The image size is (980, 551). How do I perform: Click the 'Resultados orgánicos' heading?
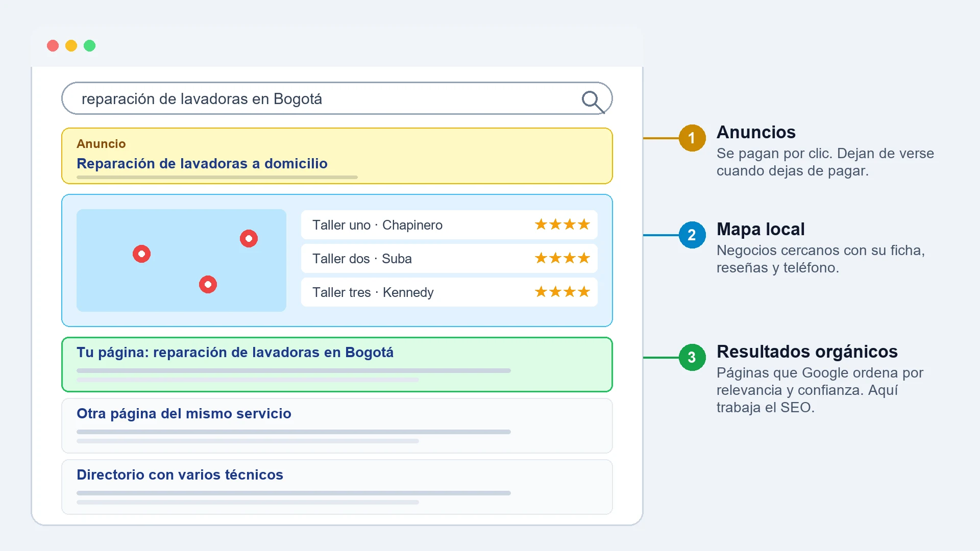click(x=807, y=352)
